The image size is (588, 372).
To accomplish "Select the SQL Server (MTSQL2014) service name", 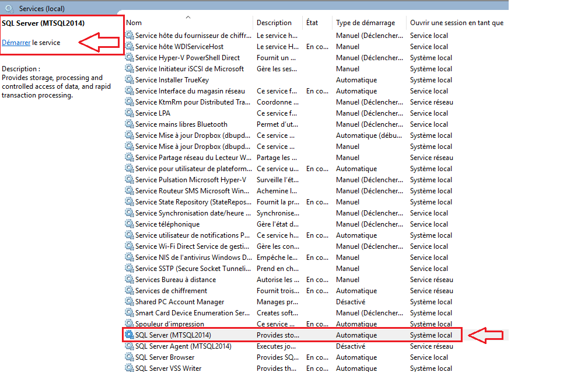I will (173, 335).
